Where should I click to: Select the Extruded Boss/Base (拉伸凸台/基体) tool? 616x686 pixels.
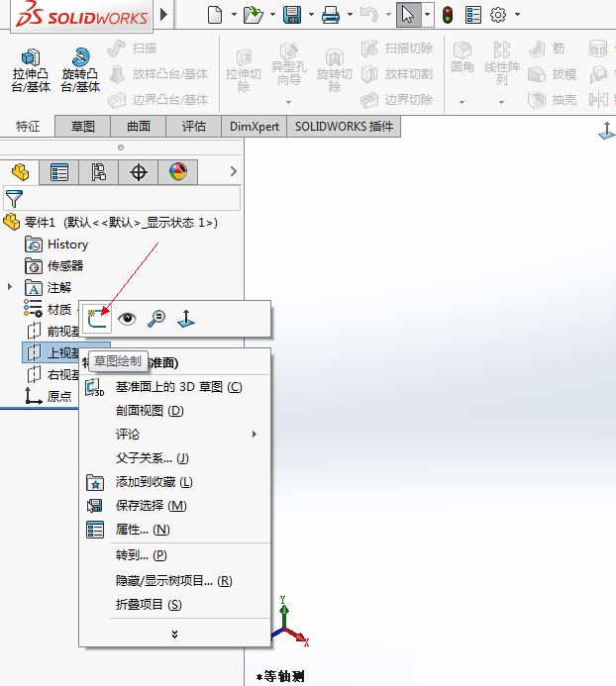(x=31, y=69)
